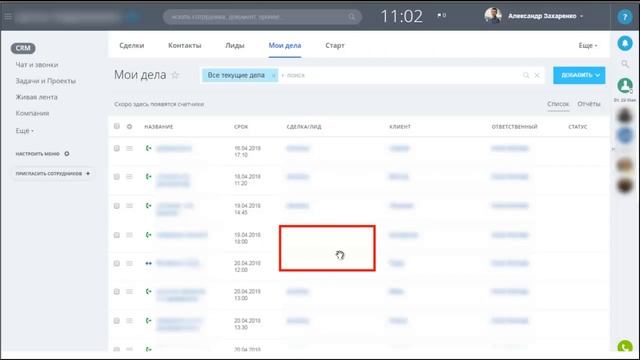Open the deal link in the 11:20 row
The image size is (640, 360).
pos(298,177)
